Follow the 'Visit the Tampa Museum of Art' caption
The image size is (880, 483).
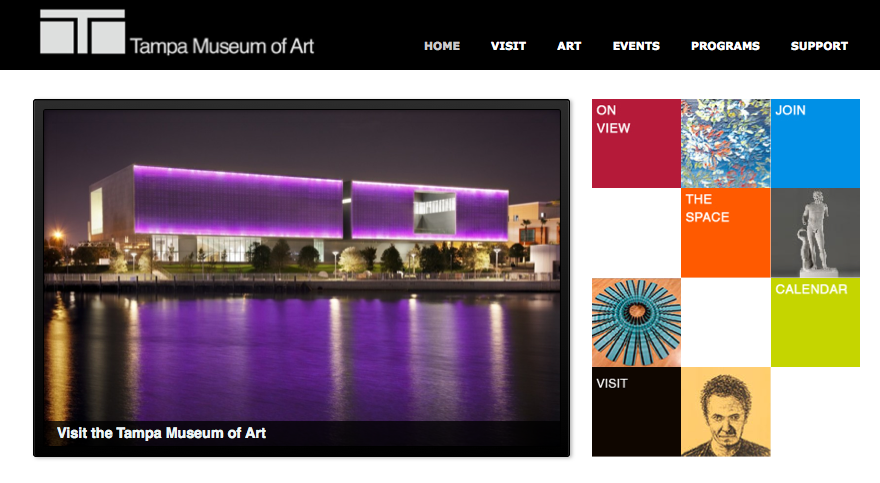pyautogui.click(x=161, y=433)
